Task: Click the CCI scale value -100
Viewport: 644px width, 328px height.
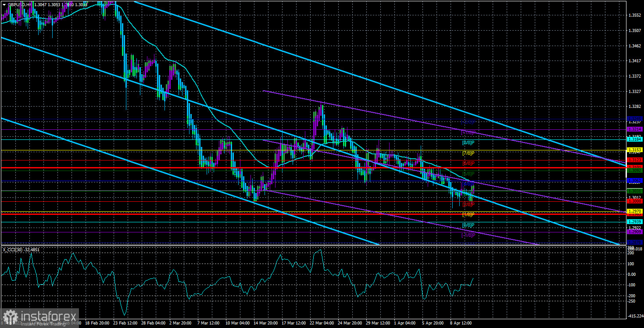Action: (x=632, y=285)
